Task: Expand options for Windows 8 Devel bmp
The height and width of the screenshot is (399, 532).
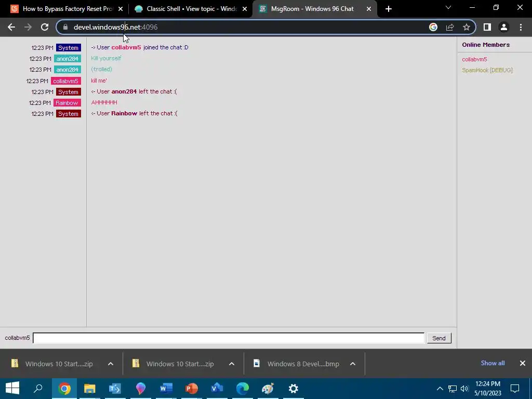Action: tap(353, 364)
